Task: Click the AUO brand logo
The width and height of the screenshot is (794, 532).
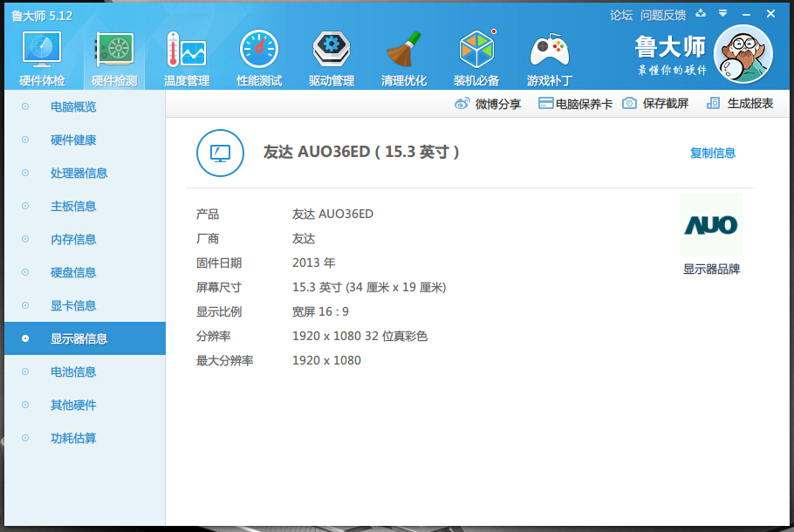Action: [711, 225]
